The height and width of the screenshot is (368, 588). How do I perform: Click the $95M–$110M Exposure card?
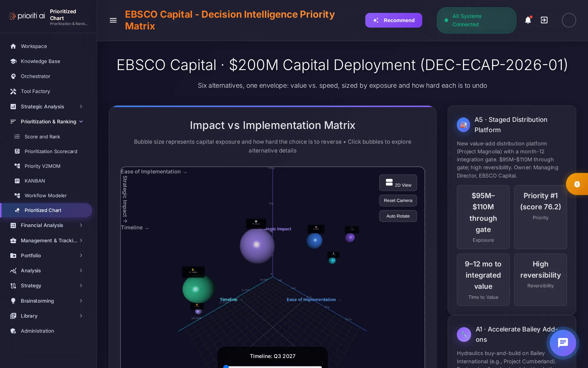[x=483, y=217]
